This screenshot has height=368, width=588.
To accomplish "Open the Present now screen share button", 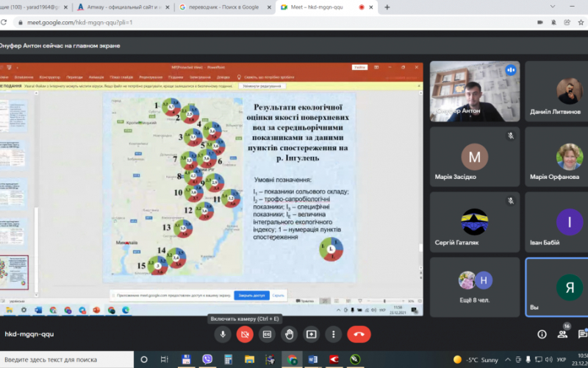I will [311, 334].
